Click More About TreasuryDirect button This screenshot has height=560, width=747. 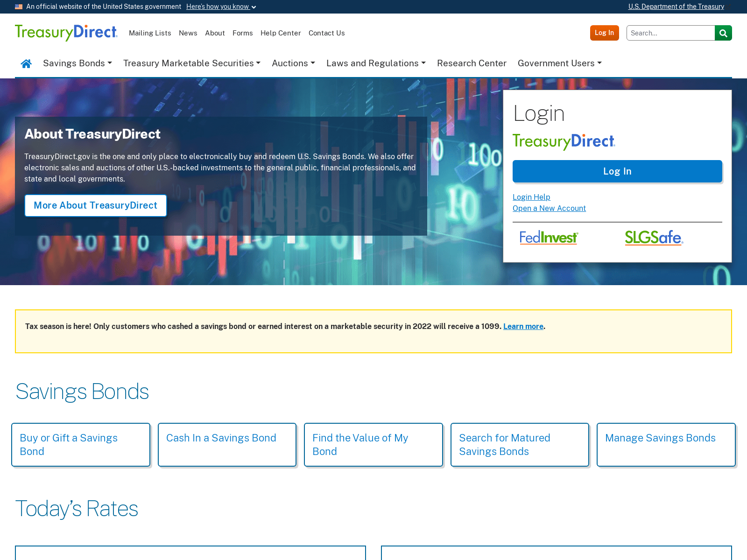tap(96, 205)
